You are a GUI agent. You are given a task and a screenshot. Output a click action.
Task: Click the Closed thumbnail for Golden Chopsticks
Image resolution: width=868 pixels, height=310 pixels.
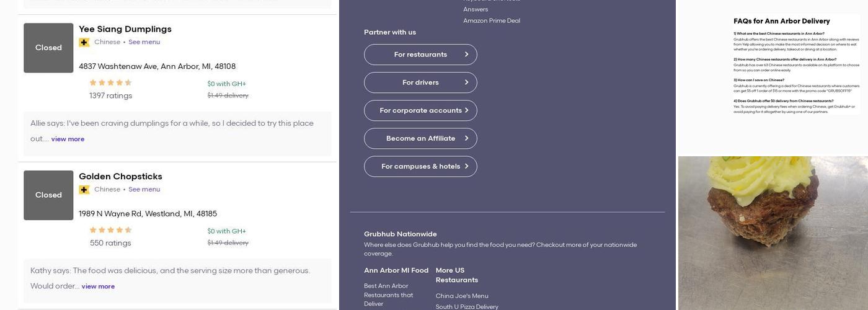48,195
